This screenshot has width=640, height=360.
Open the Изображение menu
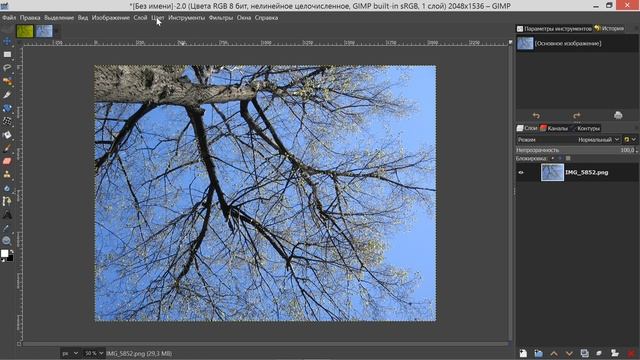coord(111,18)
